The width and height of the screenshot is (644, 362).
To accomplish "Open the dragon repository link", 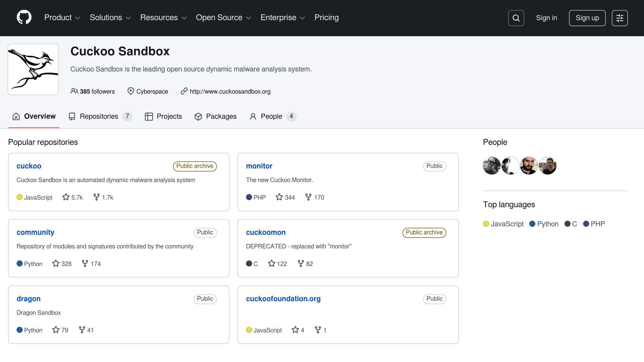I will click(29, 299).
